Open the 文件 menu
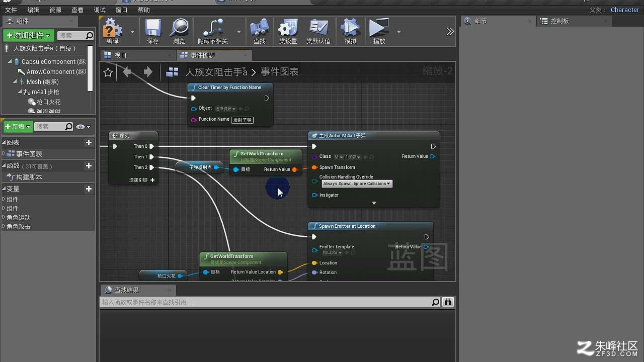This screenshot has height=362, width=644. click(11, 10)
